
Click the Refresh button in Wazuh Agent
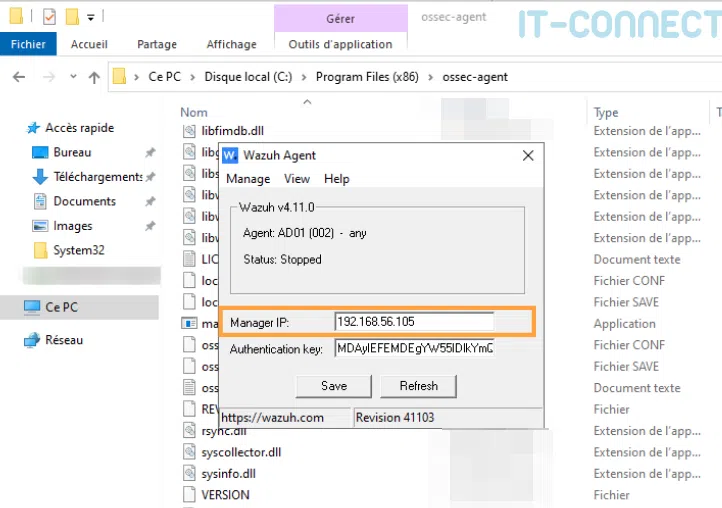click(418, 386)
